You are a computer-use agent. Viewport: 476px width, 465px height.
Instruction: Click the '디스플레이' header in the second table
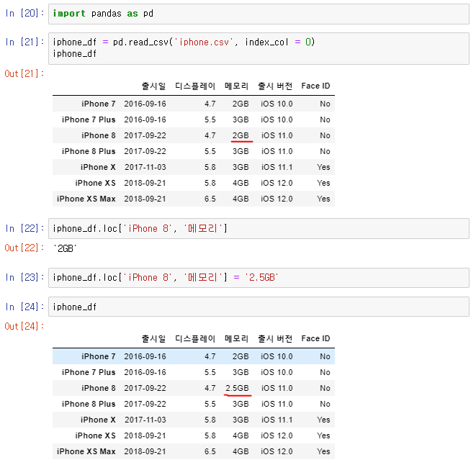tap(195, 339)
